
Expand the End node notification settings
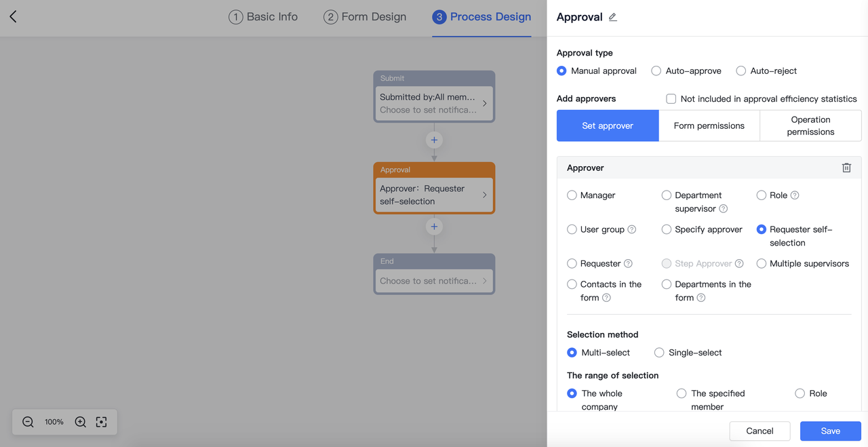484,281
